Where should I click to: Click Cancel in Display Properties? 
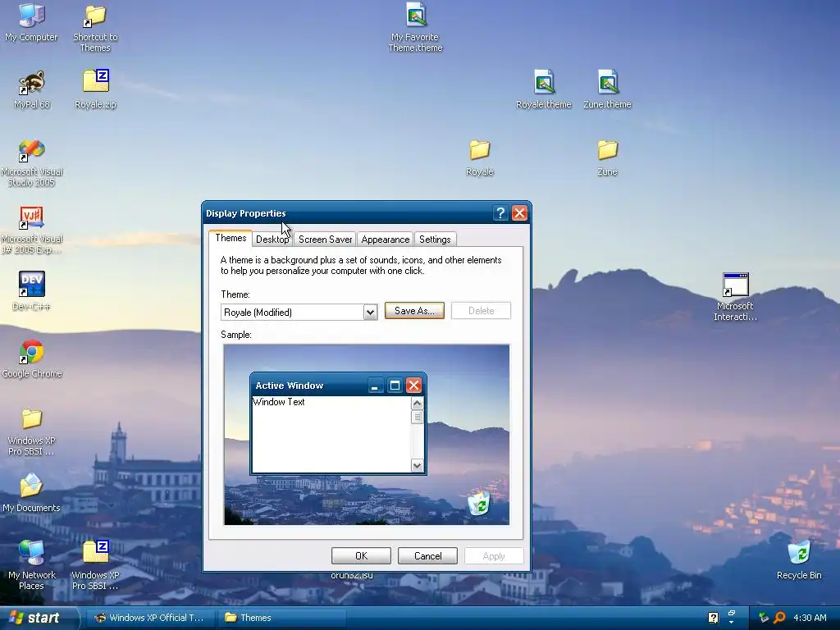click(427, 556)
